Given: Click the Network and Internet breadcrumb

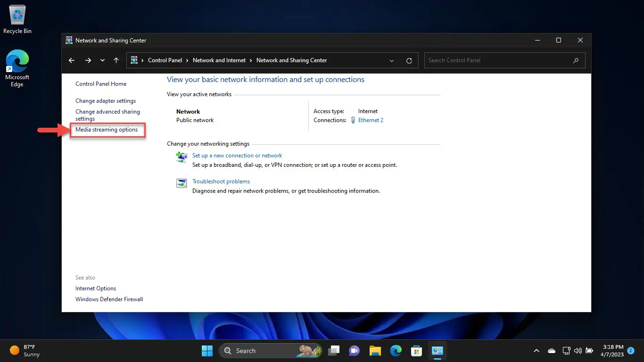Looking at the screenshot, I should click(219, 60).
